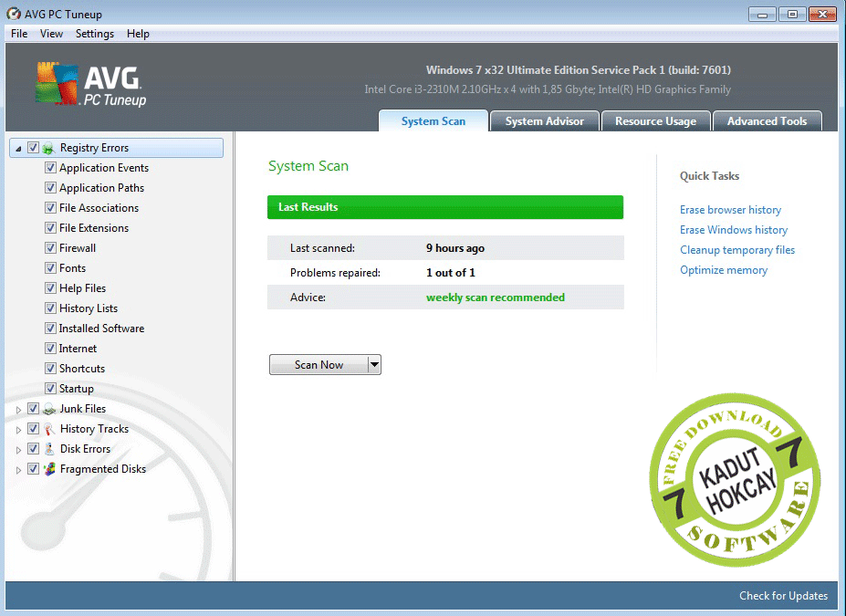Expand the Fragmented Disks tree node
The width and height of the screenshot is (846, 616).
pyautogui.click(x=18, y=470)
